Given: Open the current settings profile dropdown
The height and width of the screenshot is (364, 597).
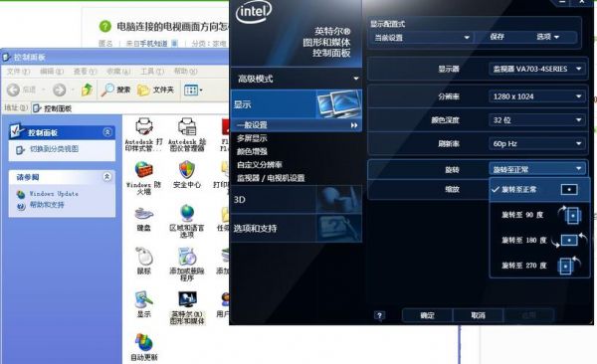Looking at the screenshot, I should 421,38.
